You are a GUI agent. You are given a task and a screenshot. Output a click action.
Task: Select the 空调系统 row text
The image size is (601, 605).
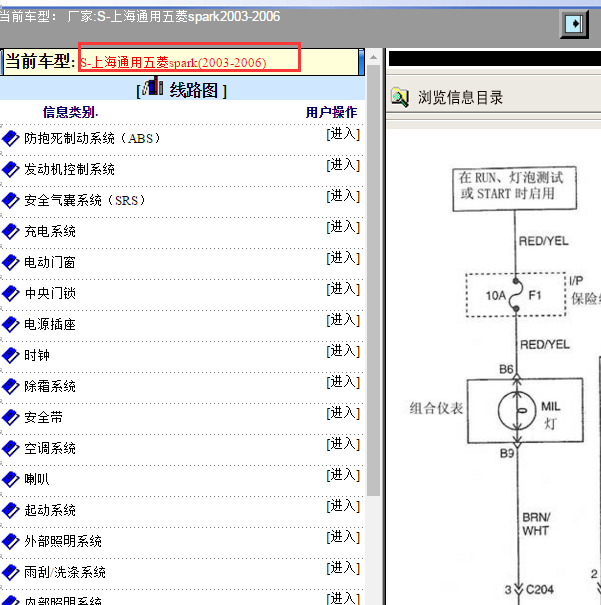pos(50,448)
